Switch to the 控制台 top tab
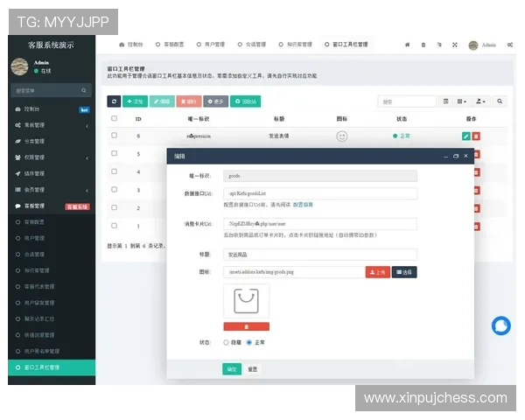The width and height of the screenshot is (525, 420). tap(131, 45)
